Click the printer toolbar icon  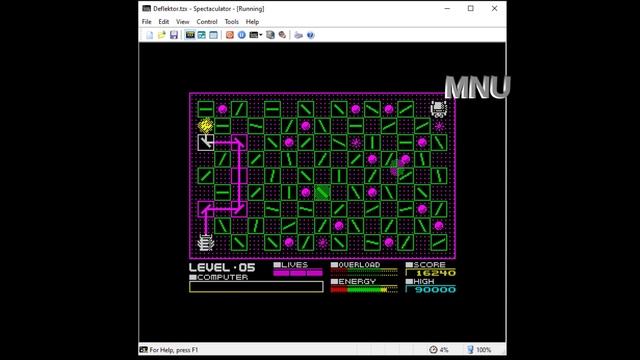298,35
